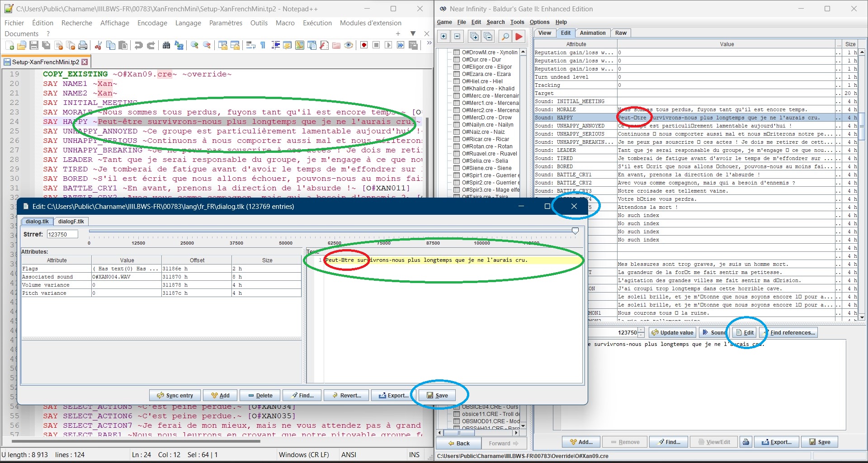
Task: Toggle file monitoring eye icon in Notepad++
Action: 348,45
